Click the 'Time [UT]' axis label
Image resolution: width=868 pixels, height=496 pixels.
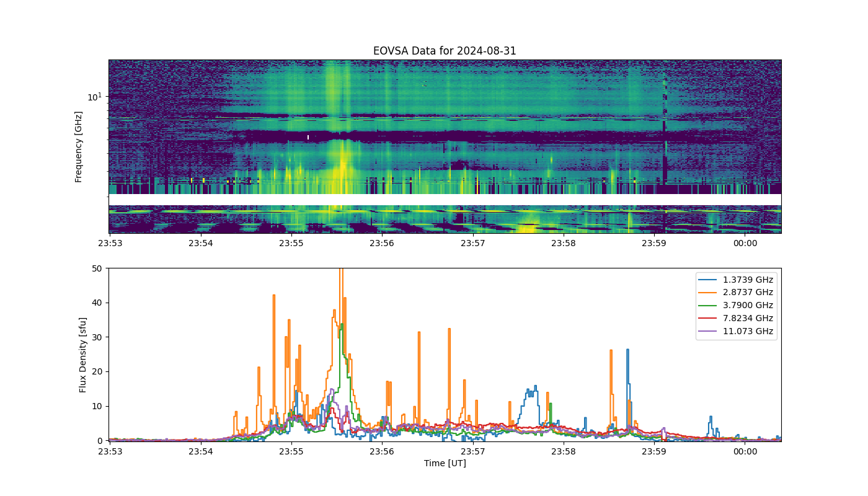(x=445, y=463)
